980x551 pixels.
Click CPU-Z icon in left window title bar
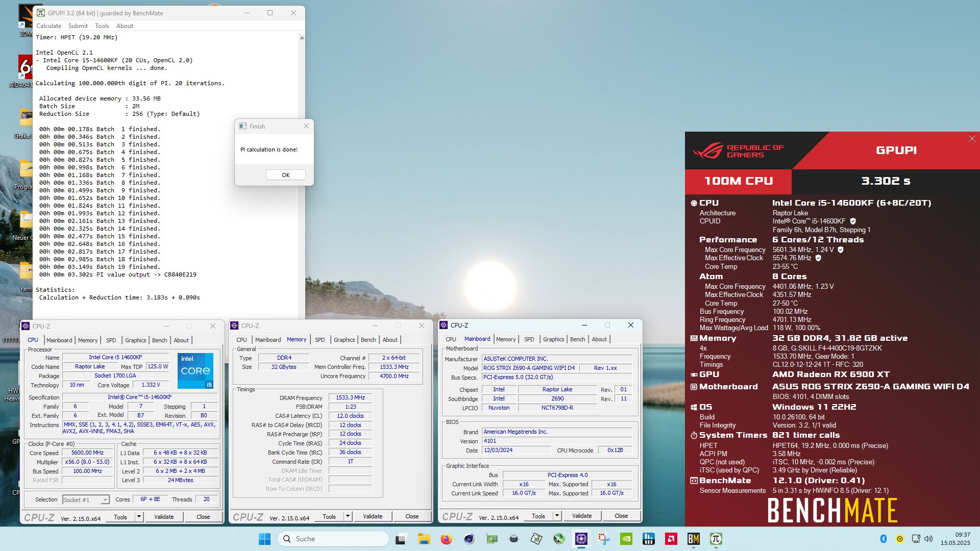(x=26, y=326)
